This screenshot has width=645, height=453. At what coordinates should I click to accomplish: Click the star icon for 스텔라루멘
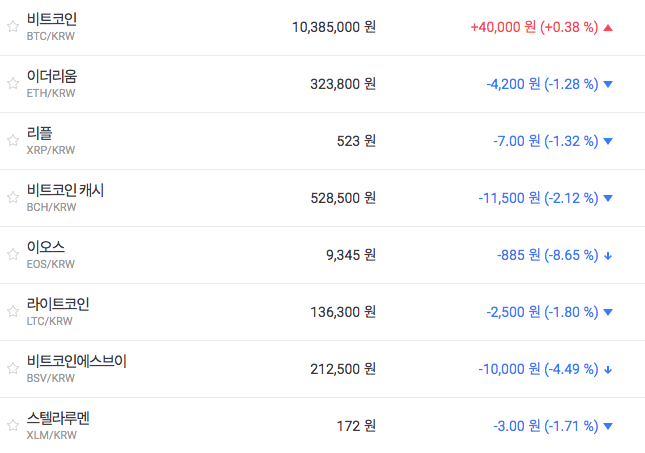(x=13, y=426)
